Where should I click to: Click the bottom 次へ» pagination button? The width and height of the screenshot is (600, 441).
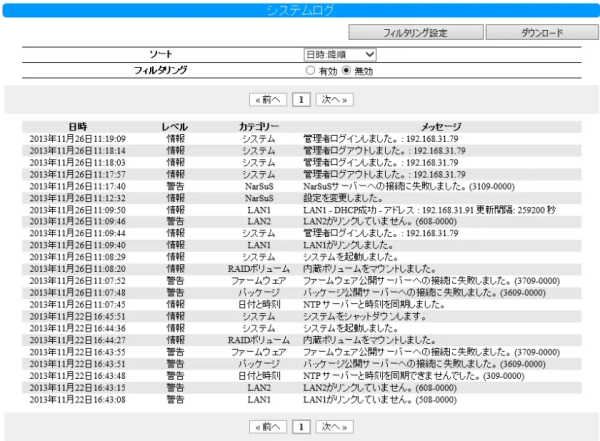tap(335, 426)
